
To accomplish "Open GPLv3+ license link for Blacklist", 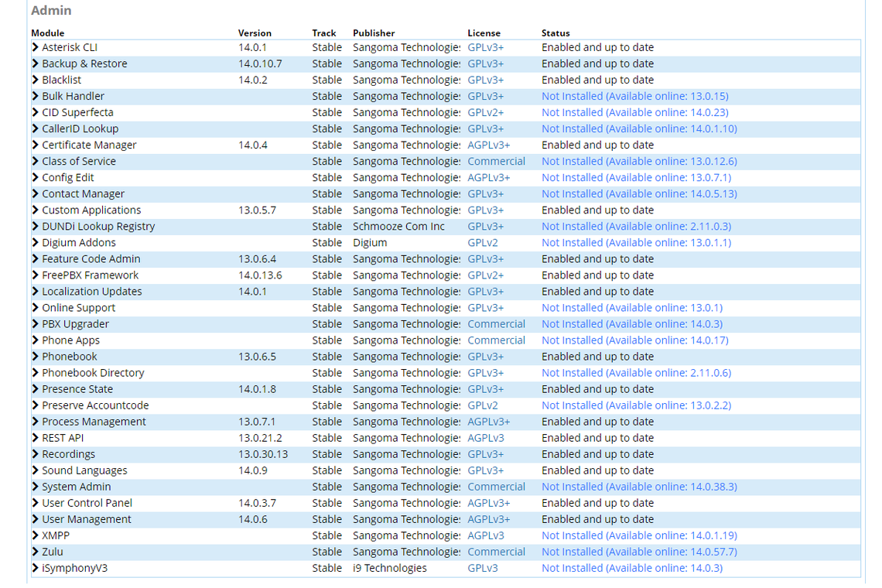I will [x=485, y=80].
